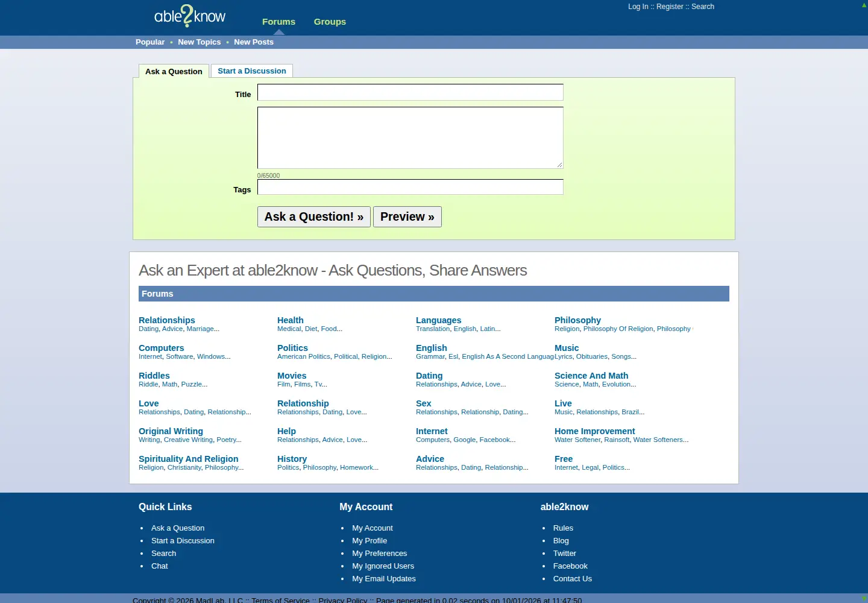Focus the Title input field
Screen dimensions: 868x603
tap(410, 92)
